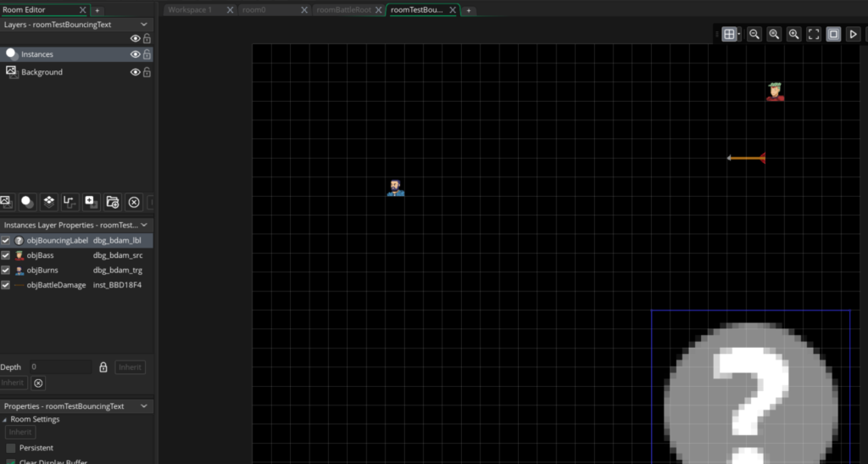Create a new tile layer
868x464 pixels.
pos(48,202)
